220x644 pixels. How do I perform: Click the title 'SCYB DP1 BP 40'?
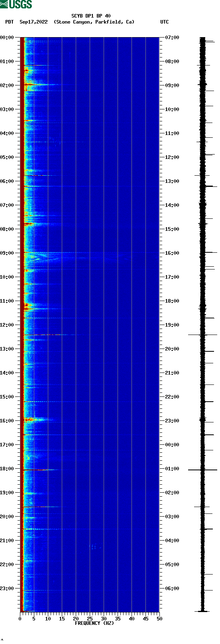click(91, 16)
